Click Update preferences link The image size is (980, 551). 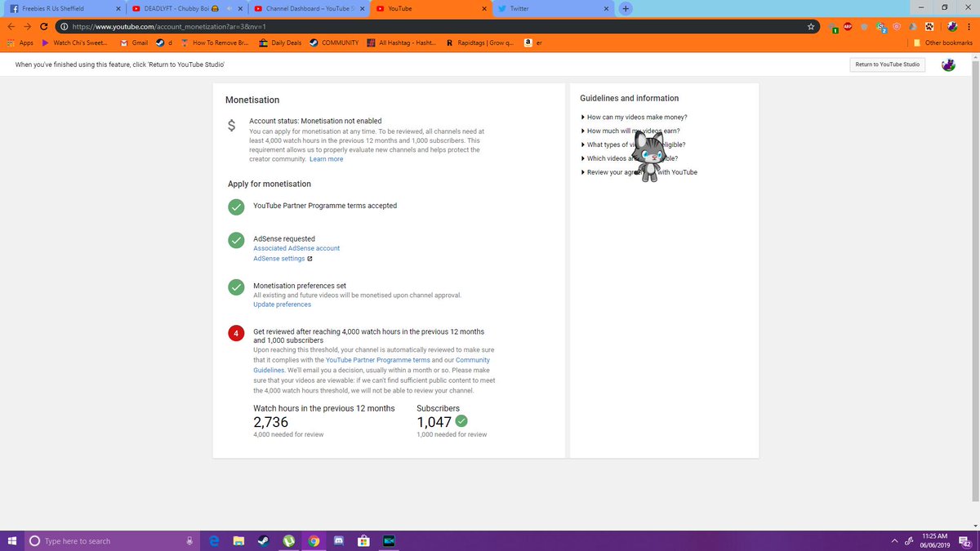(x=282, y=304)
